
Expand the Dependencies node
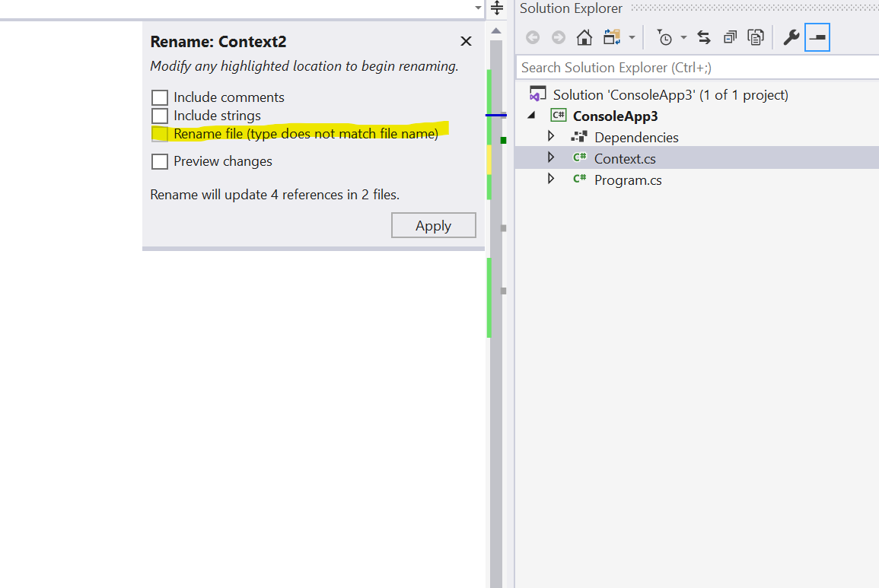551,137
